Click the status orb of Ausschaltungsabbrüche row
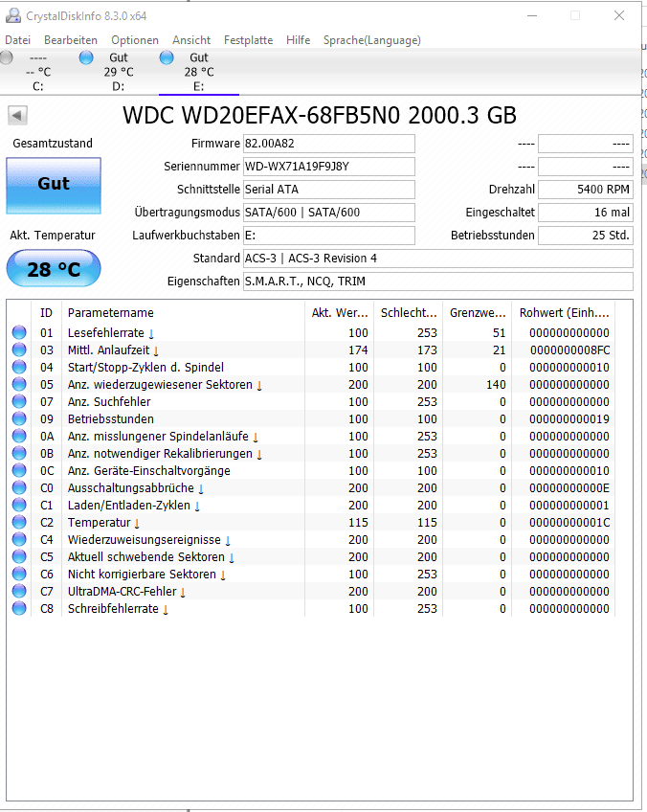Viewport: 647px width, 812px height. (x=19, y=487)
